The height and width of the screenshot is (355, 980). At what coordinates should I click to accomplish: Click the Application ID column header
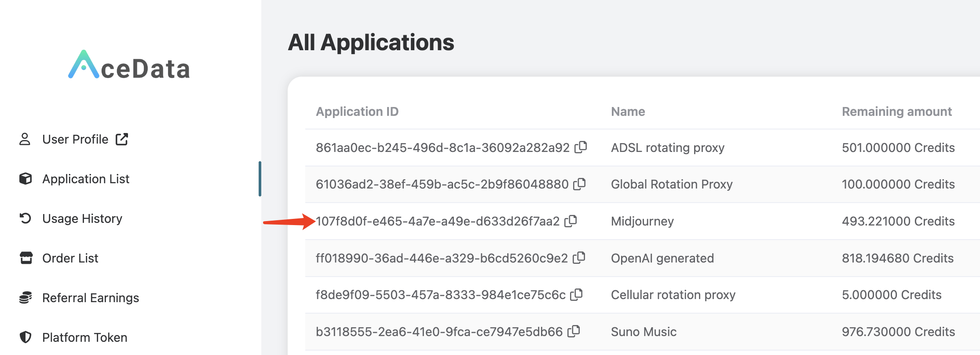pyautogui.click(x=357, y=111)
